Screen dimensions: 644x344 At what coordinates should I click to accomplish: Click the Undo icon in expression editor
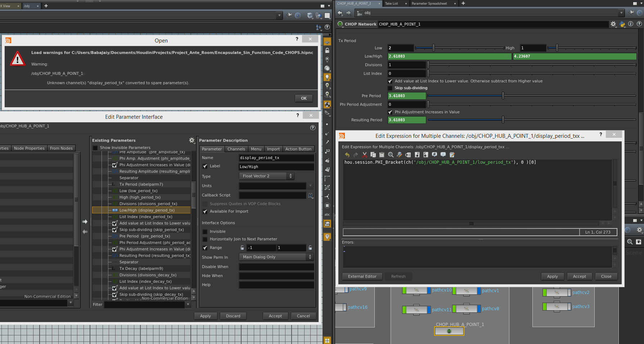click(x=347, y=155)
